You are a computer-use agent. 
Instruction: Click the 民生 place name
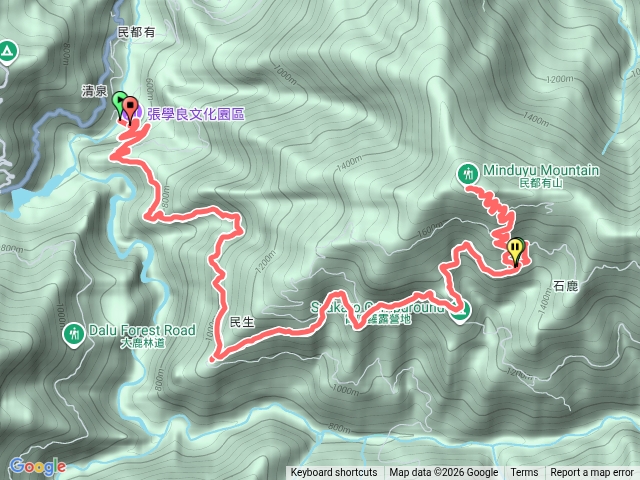[242, 322]
